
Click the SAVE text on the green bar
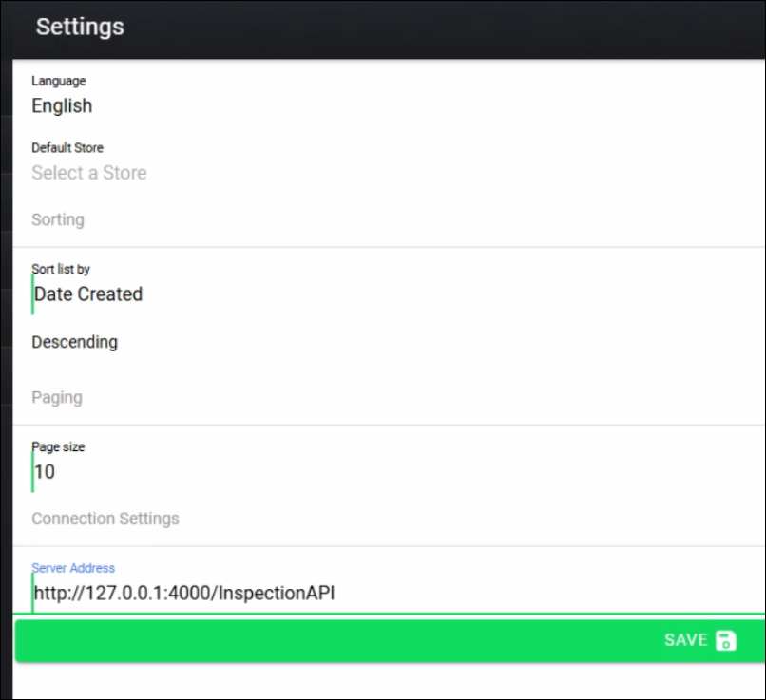coord(685,640)
